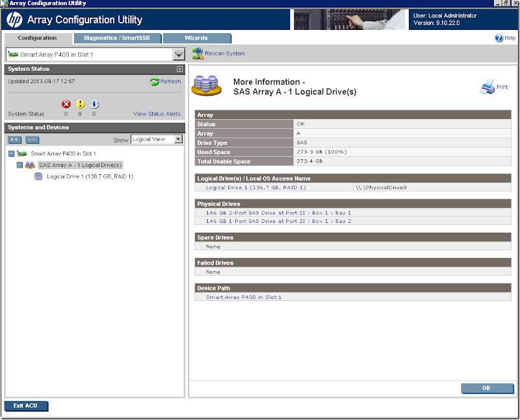
Task: Click the yellow warning status icon
Action: 79,104
